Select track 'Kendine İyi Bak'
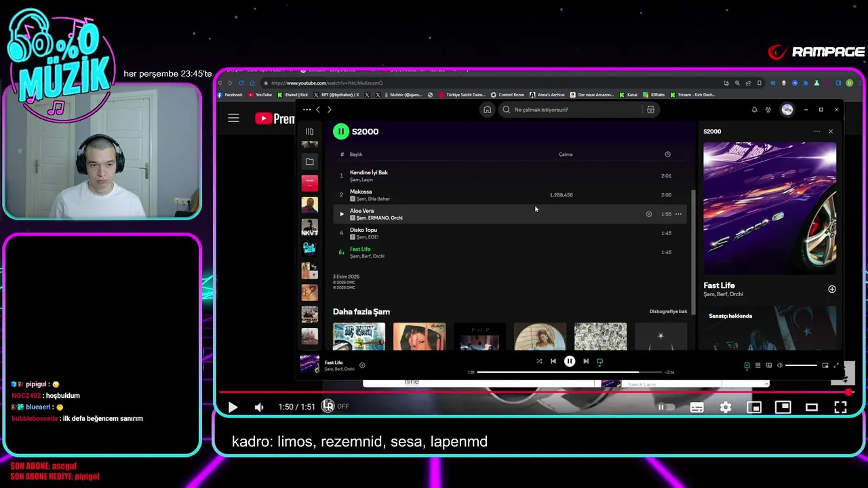Screen dimensions: 868x488 509,176
